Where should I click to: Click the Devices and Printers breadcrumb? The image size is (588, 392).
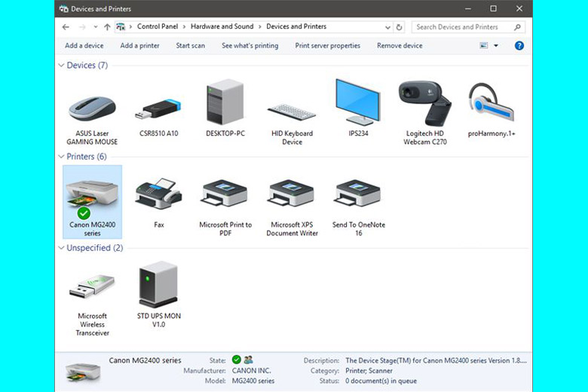click(296, 26)
